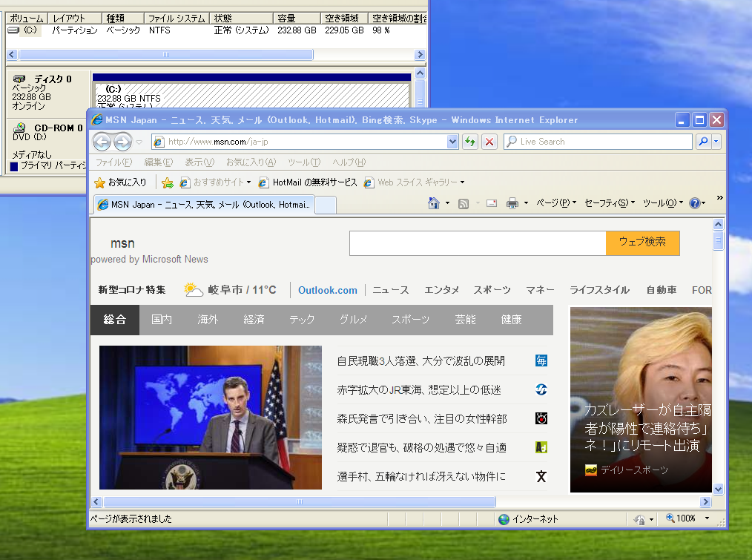The image size is (752, 560).
Task: Click the zoom magnifier 100% status bar control
Action: [x=681, y=518]
